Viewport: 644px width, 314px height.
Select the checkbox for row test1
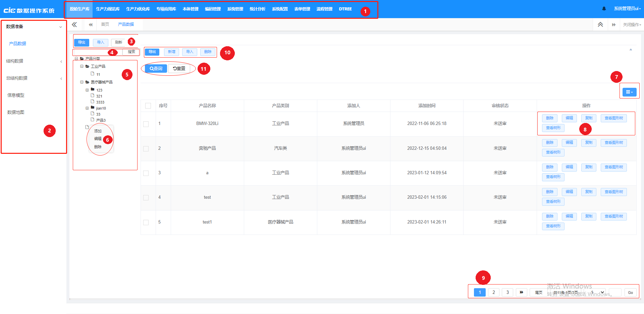pos(146,222)
